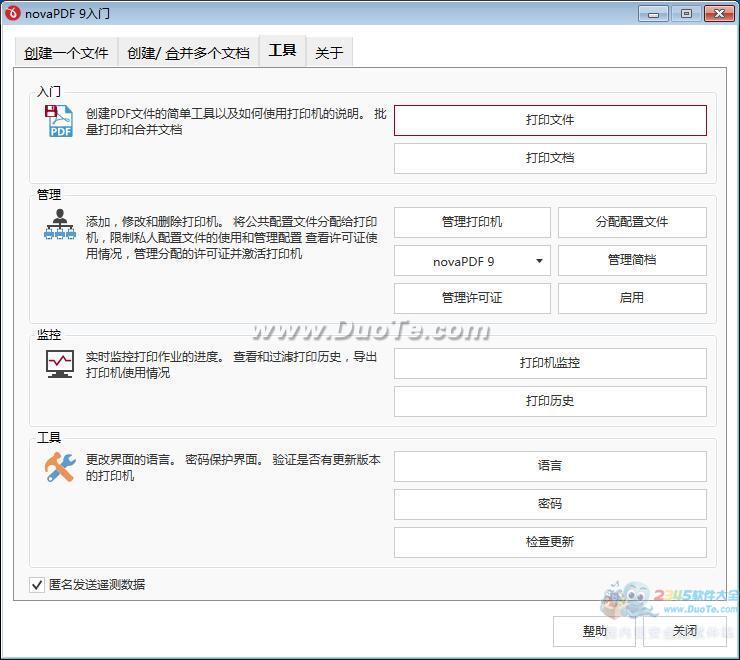Click the novaPDF logo in title bar
Screen dimensions: 740x660
[13, 13]
